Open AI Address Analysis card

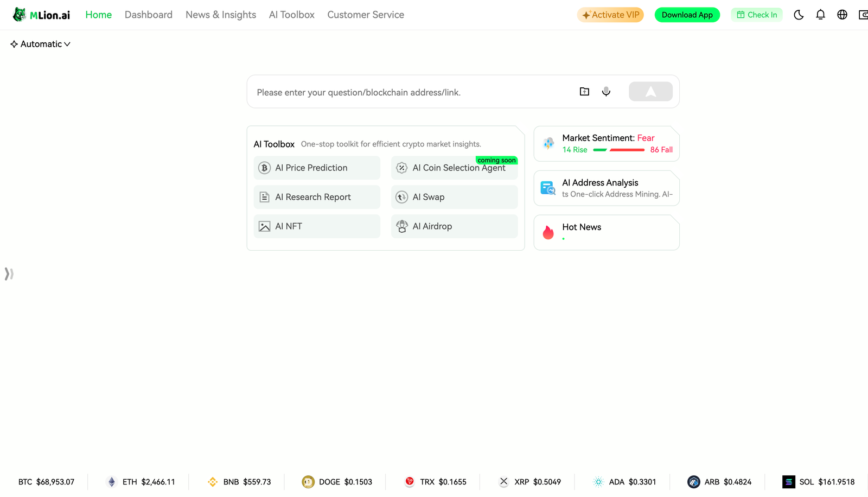(x=607, y=188)
